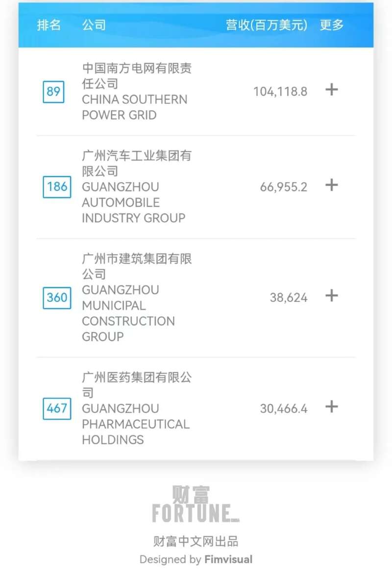Click rank badge 360
This screenshot has width=392, height=579.
pyautogui.click(x=57, y=297)
